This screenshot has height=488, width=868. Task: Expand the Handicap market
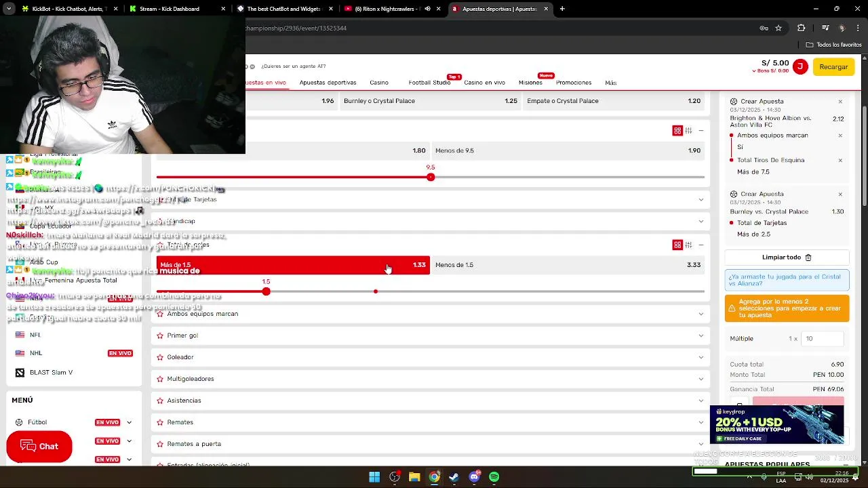701,221
